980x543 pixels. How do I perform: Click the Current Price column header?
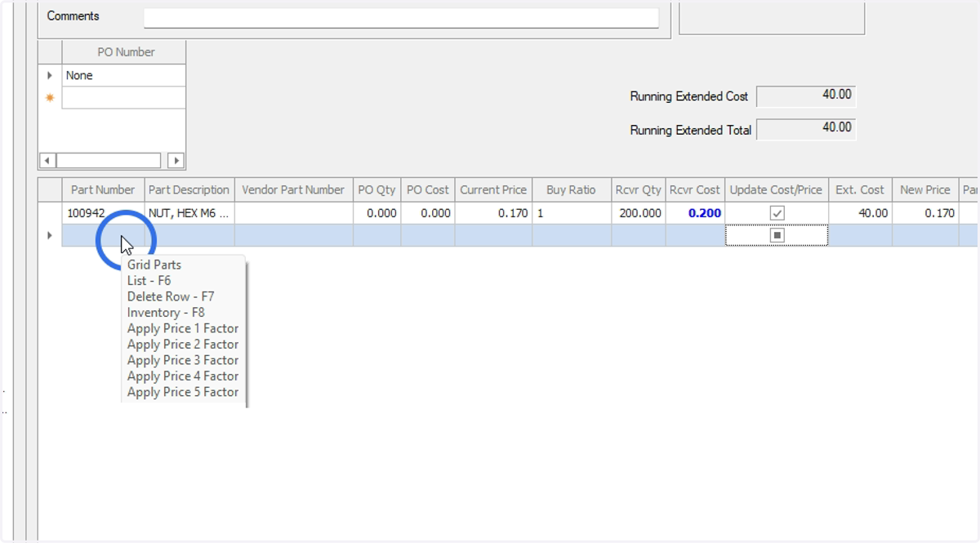pos(493,189)
